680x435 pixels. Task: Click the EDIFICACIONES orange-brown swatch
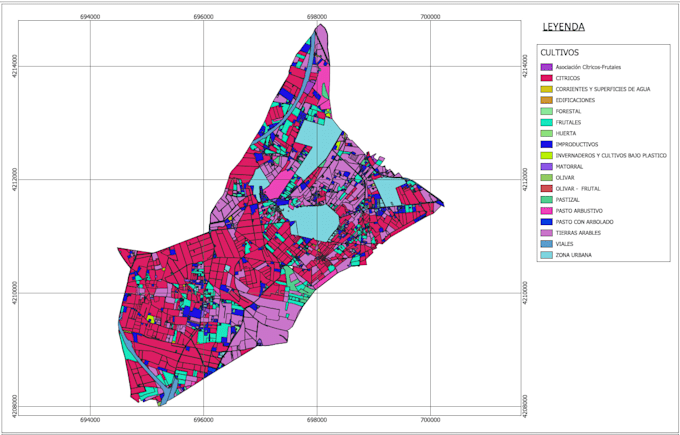pyautogui.click(x=546, y=100)
